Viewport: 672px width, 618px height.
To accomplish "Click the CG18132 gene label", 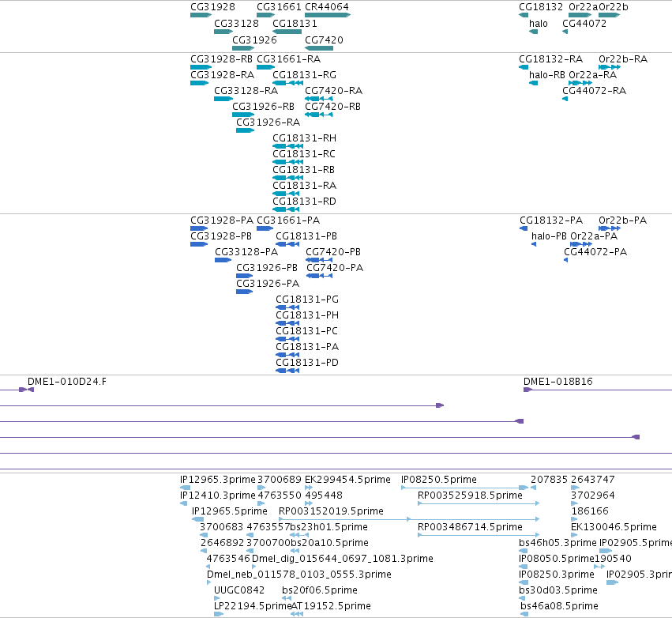I will pos(541,7).
